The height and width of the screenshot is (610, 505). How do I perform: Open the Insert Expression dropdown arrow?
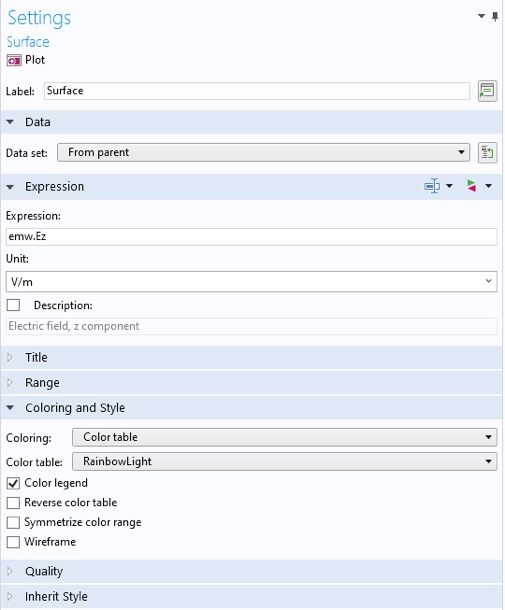point(449,186)
